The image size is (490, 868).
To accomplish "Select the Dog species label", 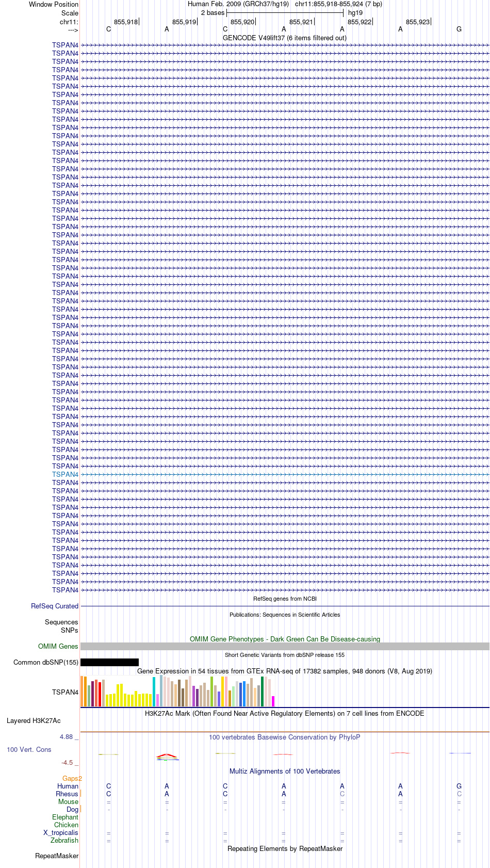I will [72, 809].
